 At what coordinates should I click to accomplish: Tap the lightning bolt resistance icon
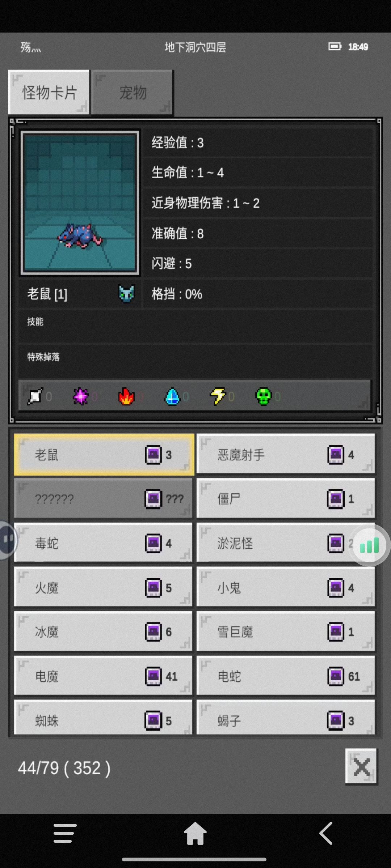pos(218,396)
